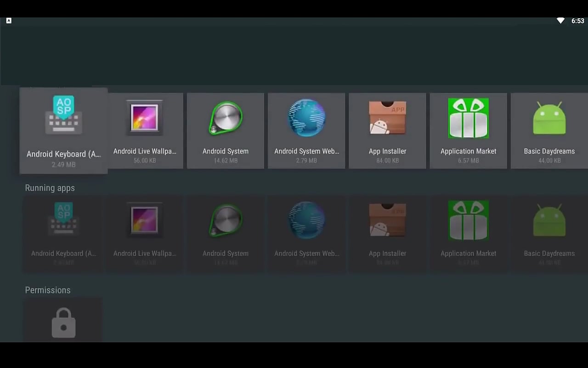This screenshot has width=588, height=368.
Task: Open the App Installer entry
Action: point(387,131)
